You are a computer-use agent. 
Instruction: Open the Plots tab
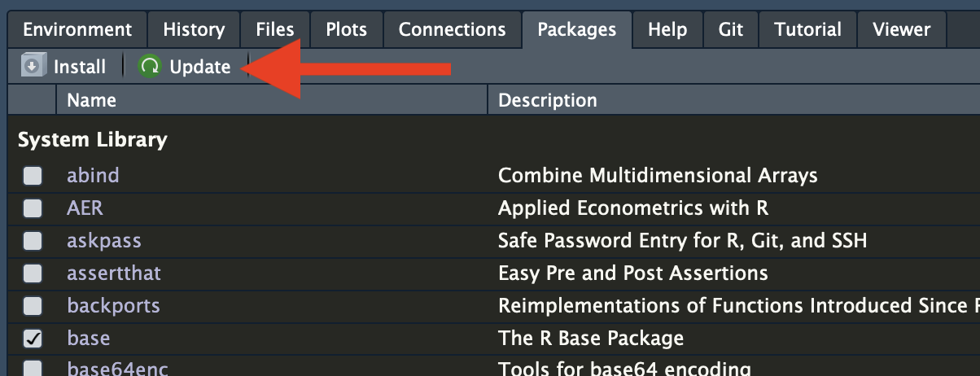click(x=346, y=29)
